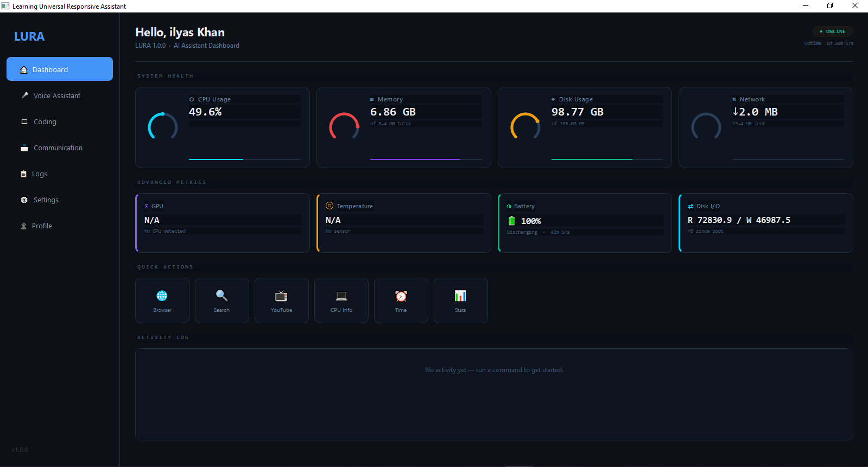Screen dimensions: 868x467
Task: Click the LURA logo text
Action: (x=29, y=36)
